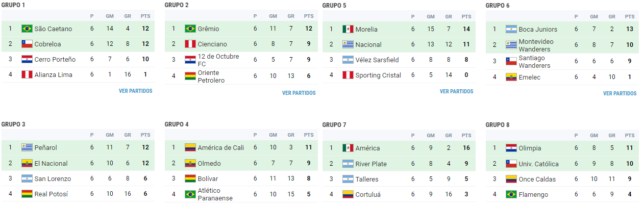644x205 pixels.
Task: Click the Bolivia flag next to Real Potosí
Action: [27, 194]
